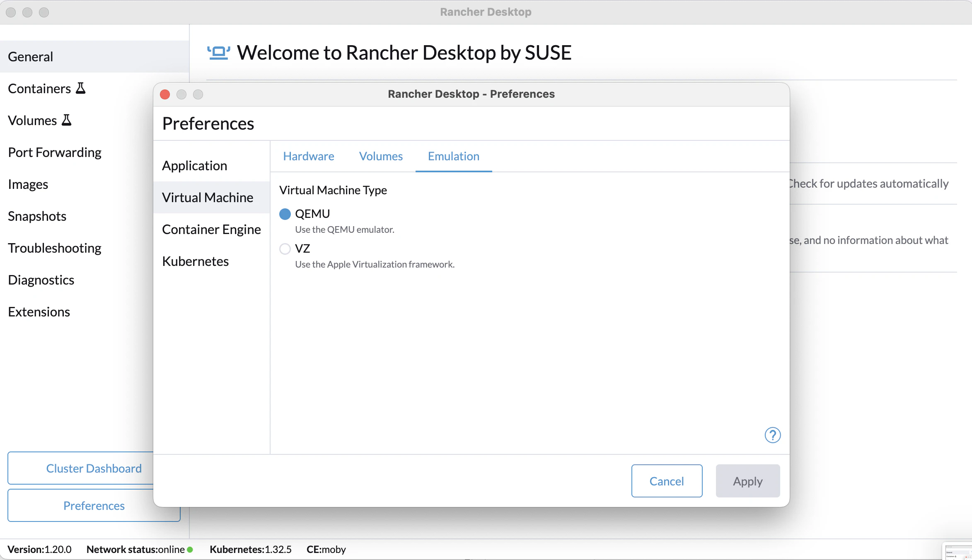Click the help question mark icon
Image resolution: width=972 pixels, height=560 pixels.
point(772,435)
